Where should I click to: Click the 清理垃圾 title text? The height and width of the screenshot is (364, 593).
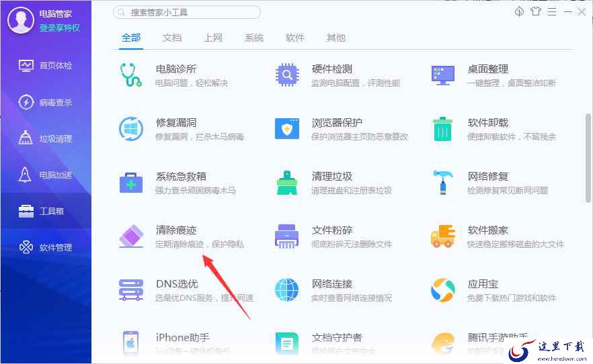point(332,177)
